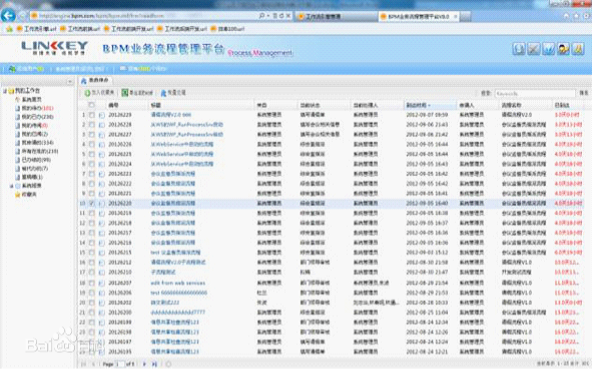The height and width of the screenshot is (369, 592).
Task: Click the browser back arrow button
Action: pos(8,15)
